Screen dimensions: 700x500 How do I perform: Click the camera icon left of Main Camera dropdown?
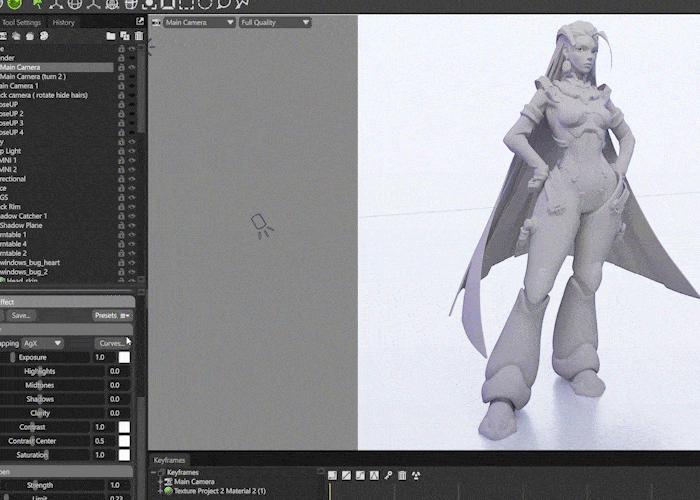[x=156, y=22]
